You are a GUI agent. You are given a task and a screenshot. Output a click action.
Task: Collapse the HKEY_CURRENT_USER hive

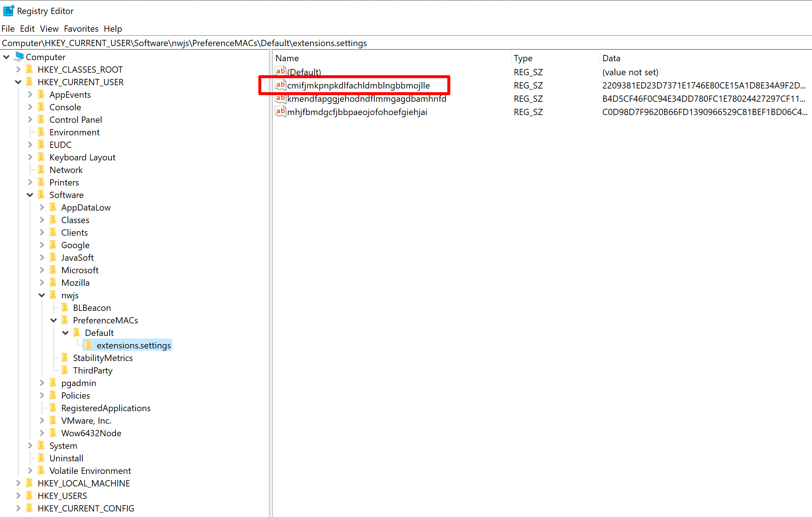[18, 82]
